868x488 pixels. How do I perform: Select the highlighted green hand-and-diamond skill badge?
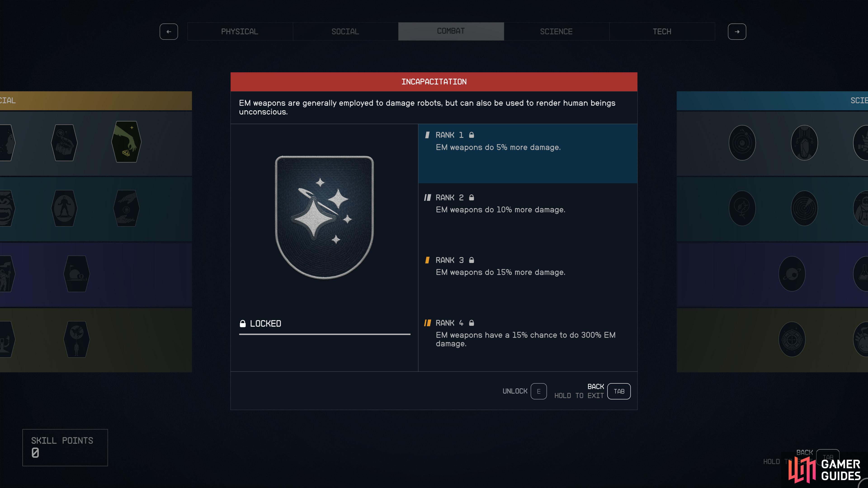click(126, 142)
